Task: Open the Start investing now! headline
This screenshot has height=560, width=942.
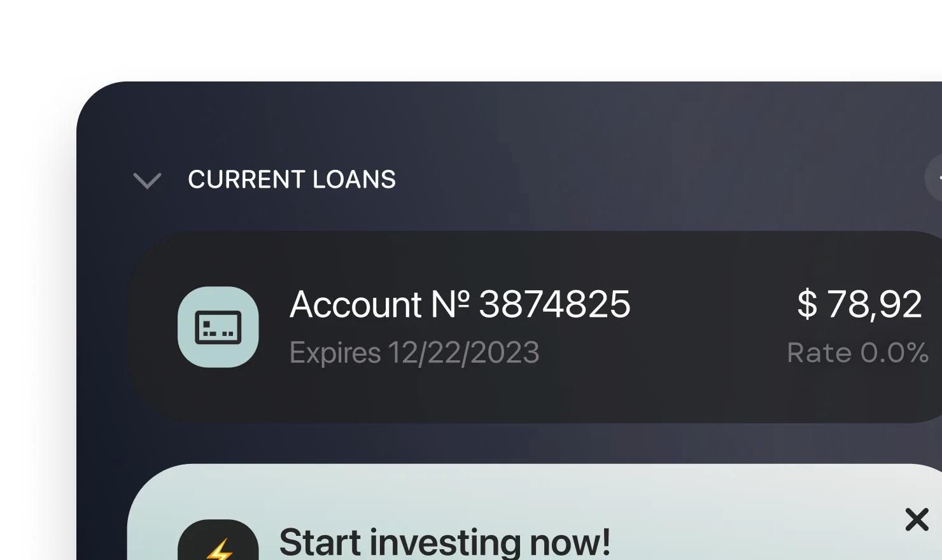Action: point(445,542)
